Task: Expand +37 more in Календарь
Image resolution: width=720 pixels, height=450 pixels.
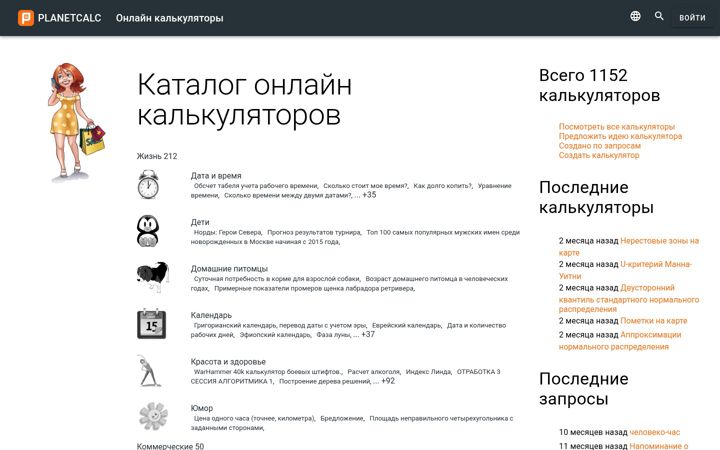Action: click(368, 334)
